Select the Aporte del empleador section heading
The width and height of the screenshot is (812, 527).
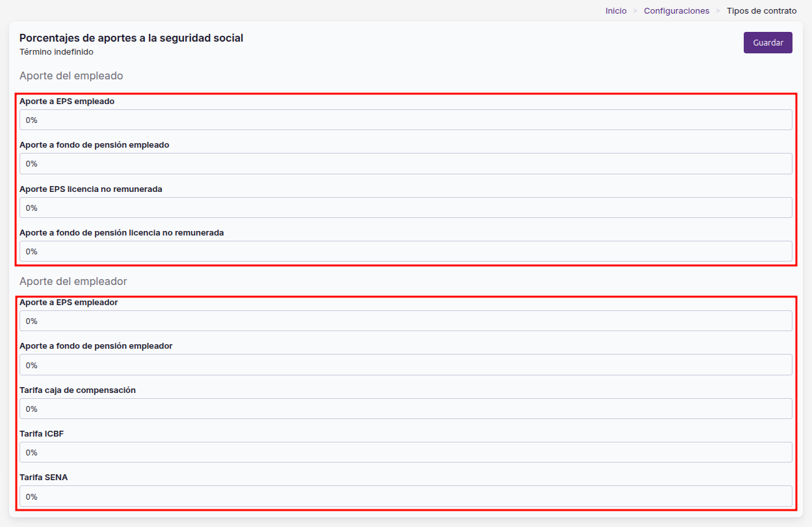pos(73,281)
